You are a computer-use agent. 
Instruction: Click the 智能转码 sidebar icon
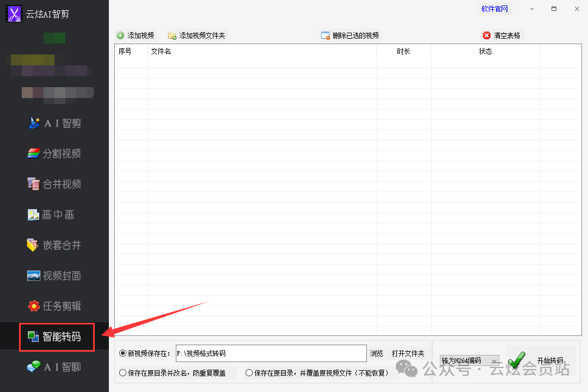[x=33, y=336]
